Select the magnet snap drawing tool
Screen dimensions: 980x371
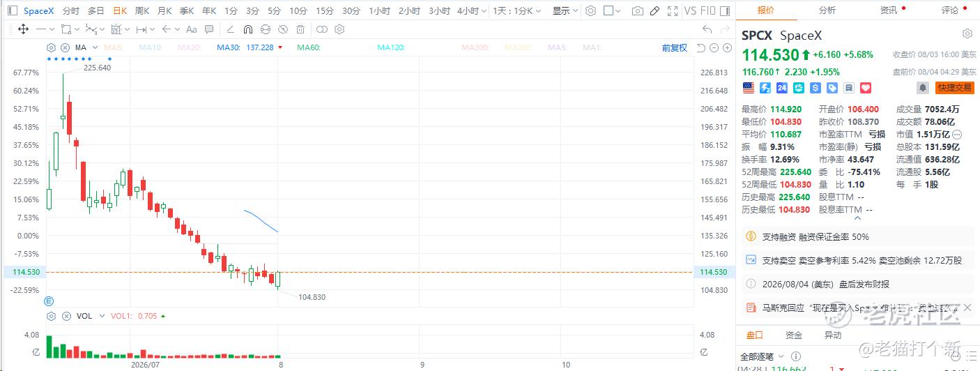pyautogui.click(x=248, y=29)
